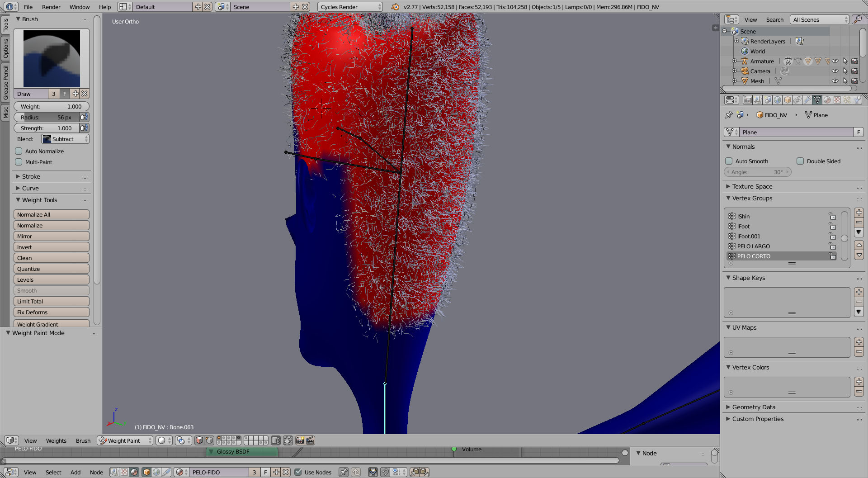Enable the Auto Smooth checkbox
Image resolution: width=868 pixels, height=478 pixels.
click(x=729, y=161)
